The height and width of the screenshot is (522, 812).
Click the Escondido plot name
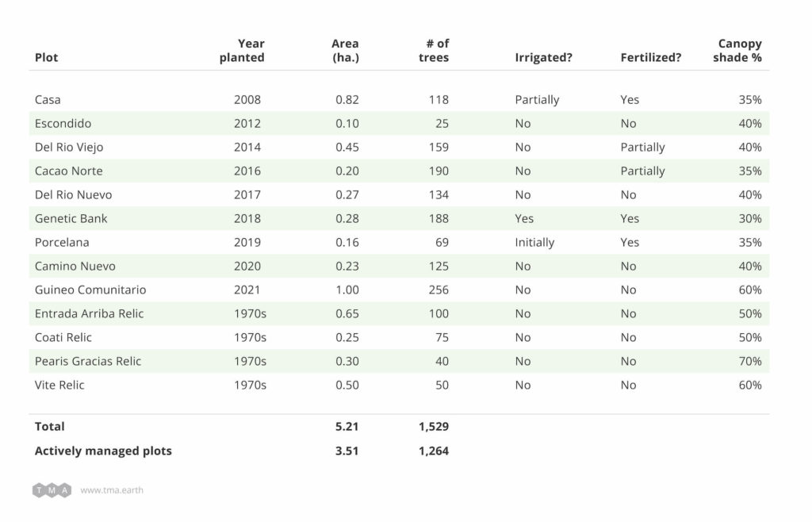tap(63, 124)
